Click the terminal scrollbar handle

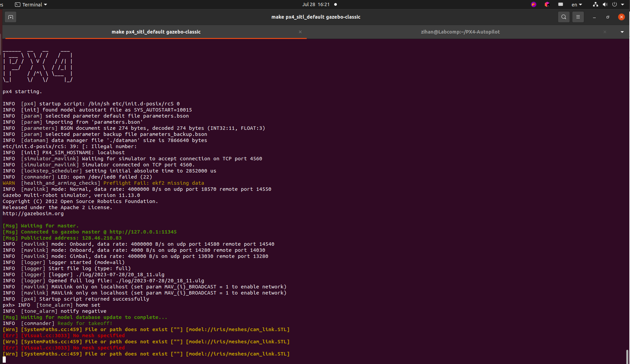click(627, 357)
